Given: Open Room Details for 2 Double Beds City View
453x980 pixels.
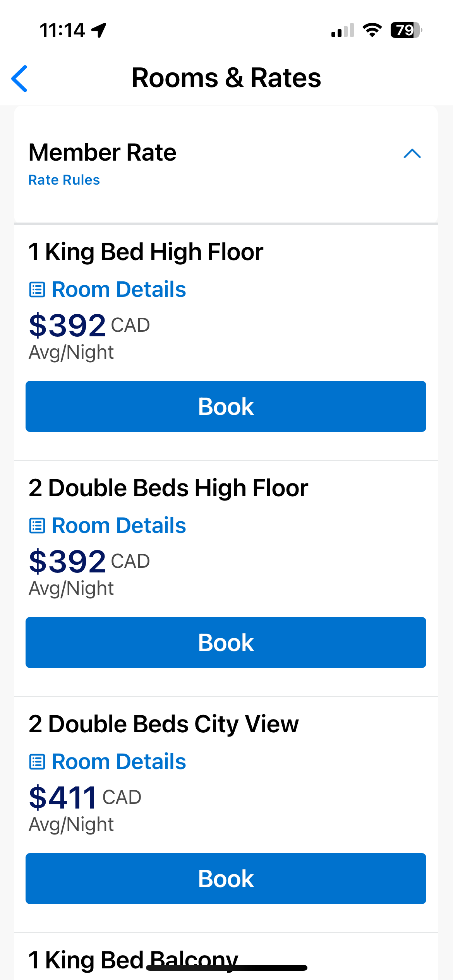Looking at the screenshot, I should point(119,762).
